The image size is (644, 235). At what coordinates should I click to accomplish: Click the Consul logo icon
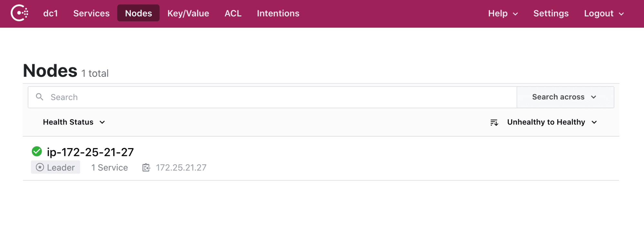point(19,13)
